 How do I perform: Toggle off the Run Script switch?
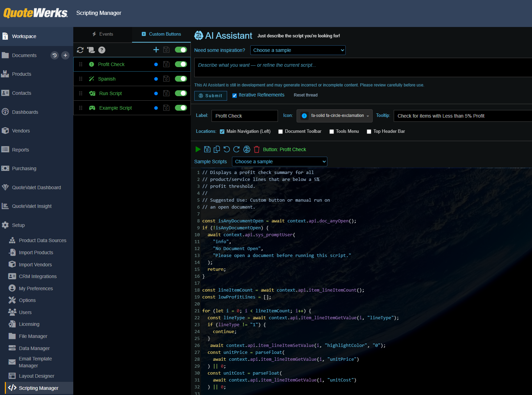(181, 93)
